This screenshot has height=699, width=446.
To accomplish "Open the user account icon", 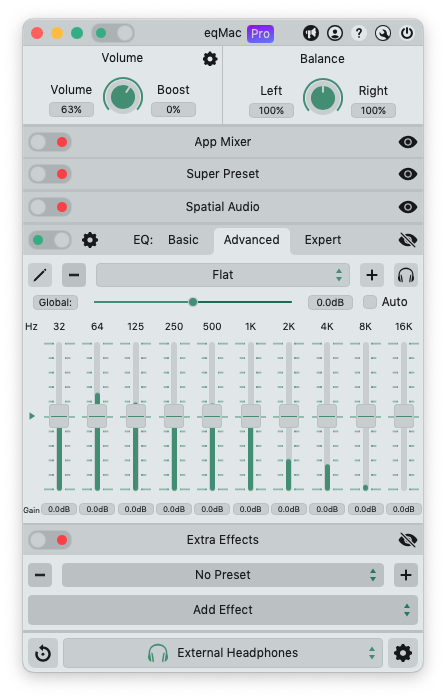I will point(335,33).
